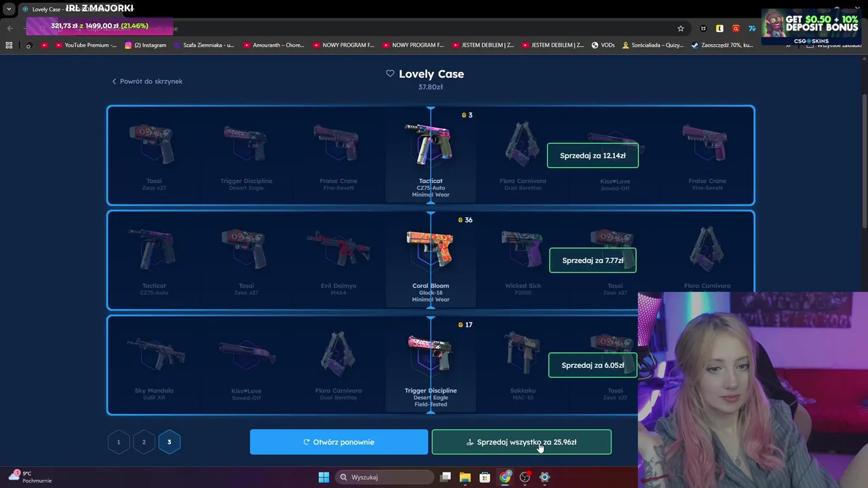868x488 pixels.
Task: Click Chrome icon on taskbar
Action: coord(505,477)
